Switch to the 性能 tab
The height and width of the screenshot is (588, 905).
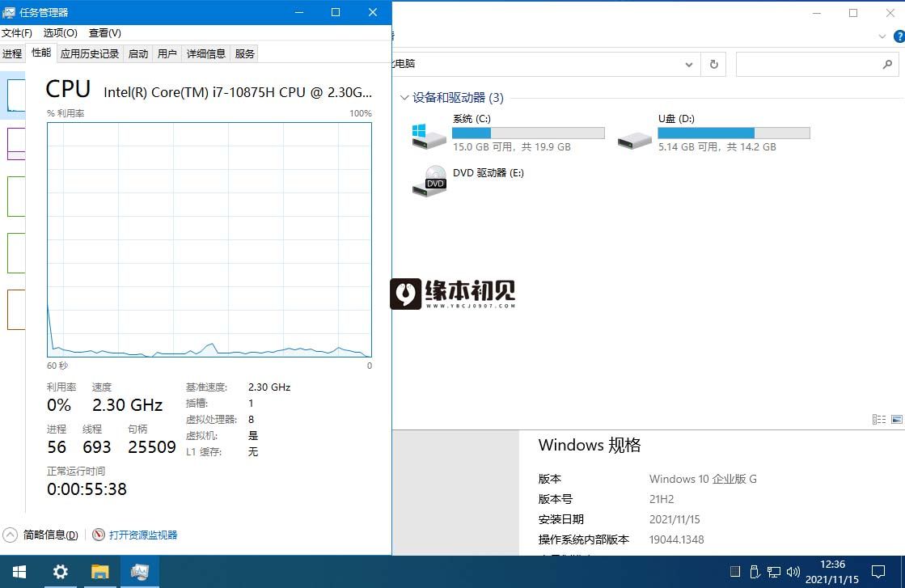41,53
